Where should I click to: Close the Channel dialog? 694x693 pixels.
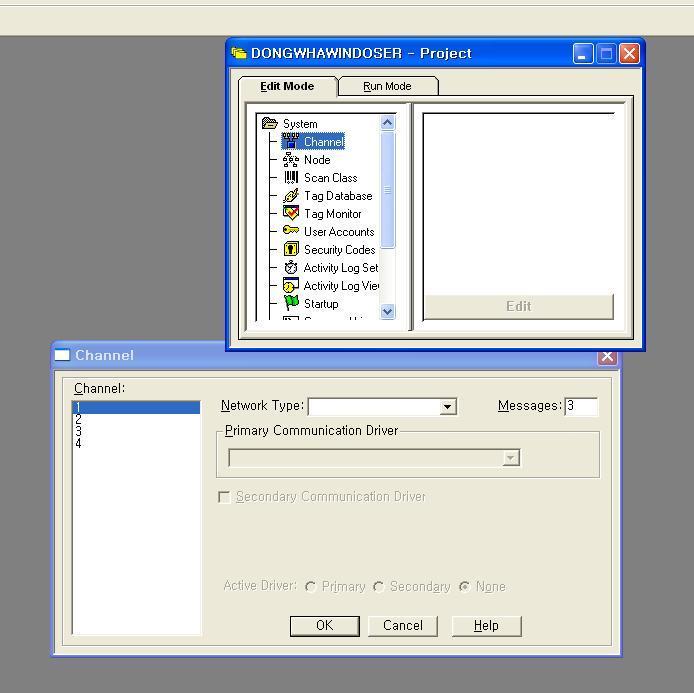tap(607, 356)
